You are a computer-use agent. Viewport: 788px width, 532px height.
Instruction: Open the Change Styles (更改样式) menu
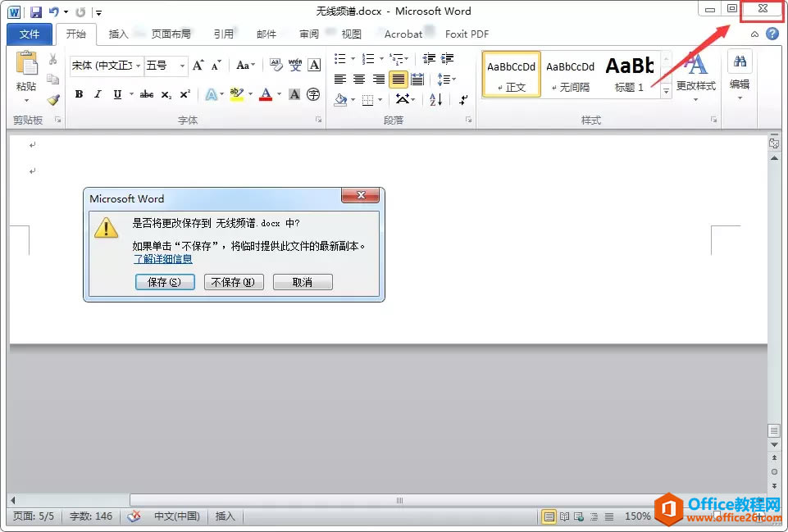[x=695, y=76]
